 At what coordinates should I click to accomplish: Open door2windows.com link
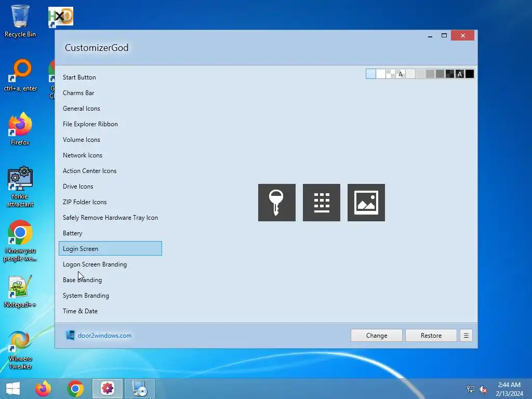104,336
